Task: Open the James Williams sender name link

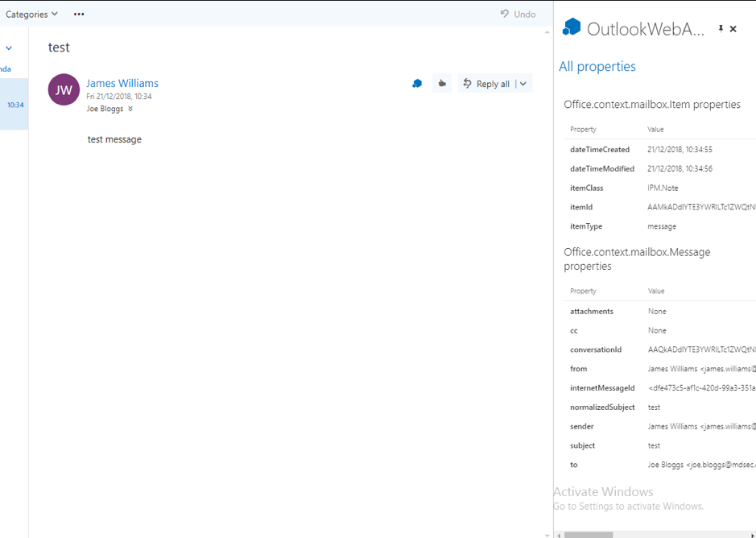Action: [x=122, y=83]
